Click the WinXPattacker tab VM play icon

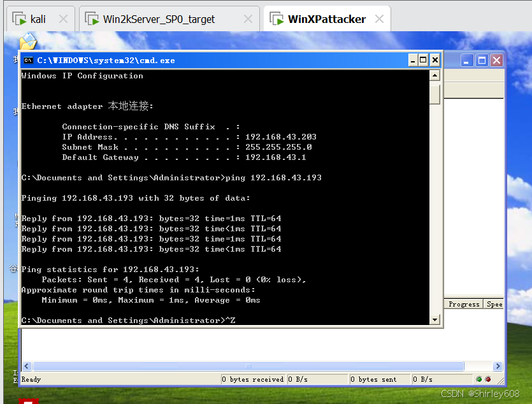click(x=277, y=19)
